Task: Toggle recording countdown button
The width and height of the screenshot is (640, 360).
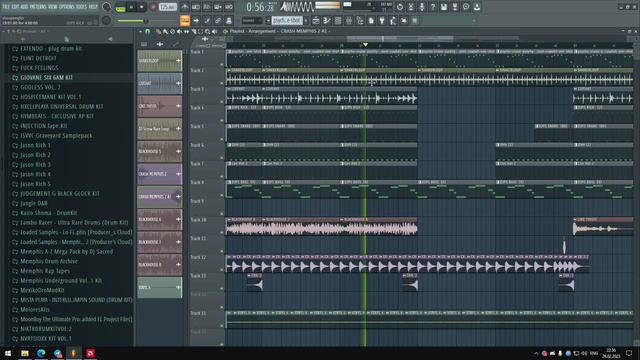Action: coord(207,7)
